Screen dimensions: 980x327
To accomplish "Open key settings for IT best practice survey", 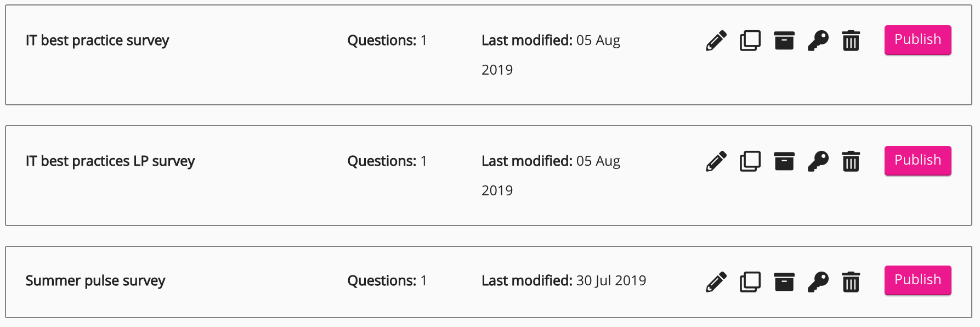I will (818, 41).
